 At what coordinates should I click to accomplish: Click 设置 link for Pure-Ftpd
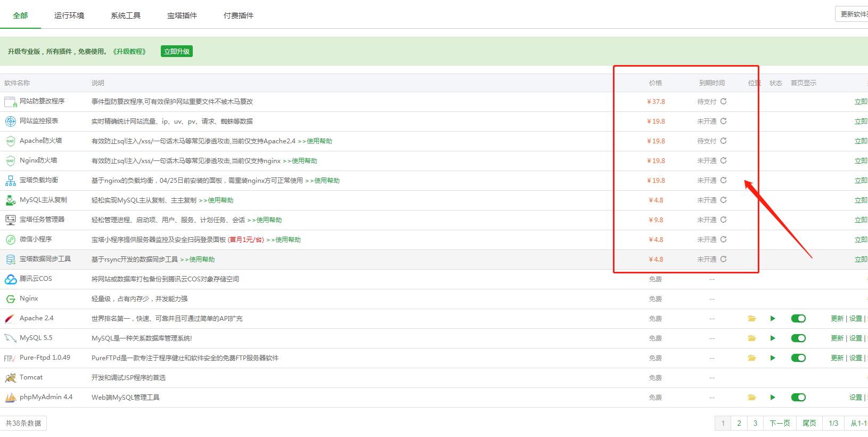pos(856,358)
